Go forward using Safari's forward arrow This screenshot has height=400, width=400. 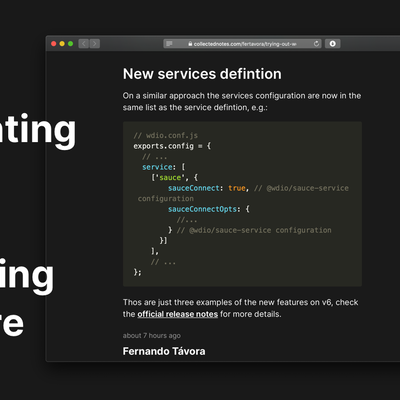click(95, 44)
